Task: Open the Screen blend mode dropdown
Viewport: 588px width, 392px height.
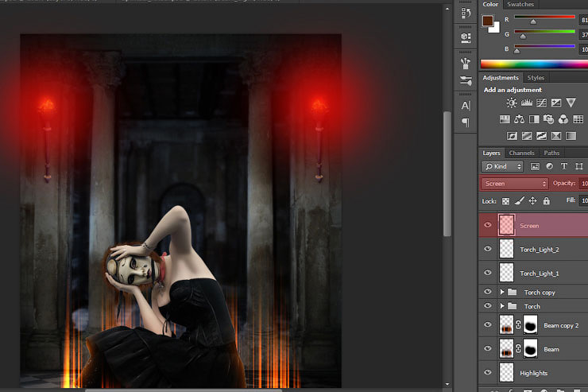Action: coord(514,184)
